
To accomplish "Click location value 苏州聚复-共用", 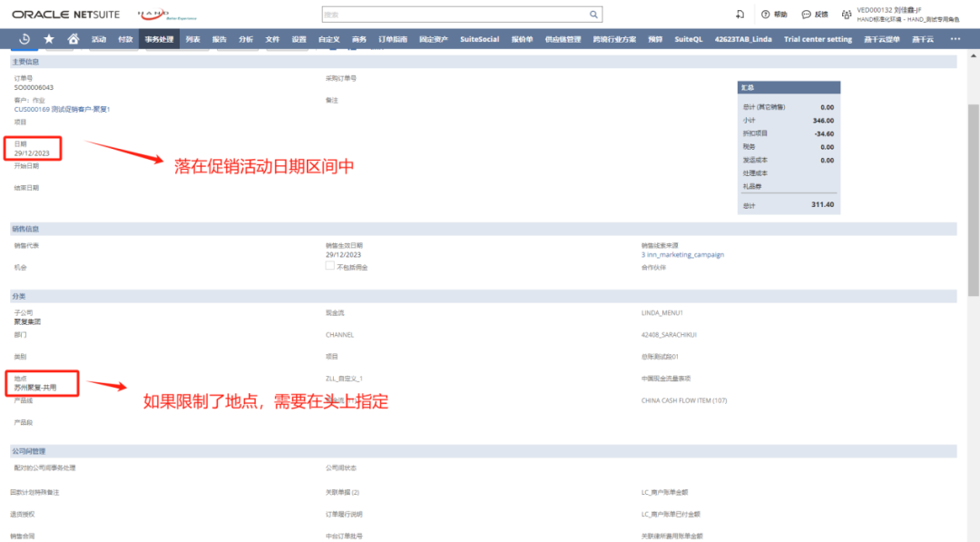I will click(x=35, y=388).
